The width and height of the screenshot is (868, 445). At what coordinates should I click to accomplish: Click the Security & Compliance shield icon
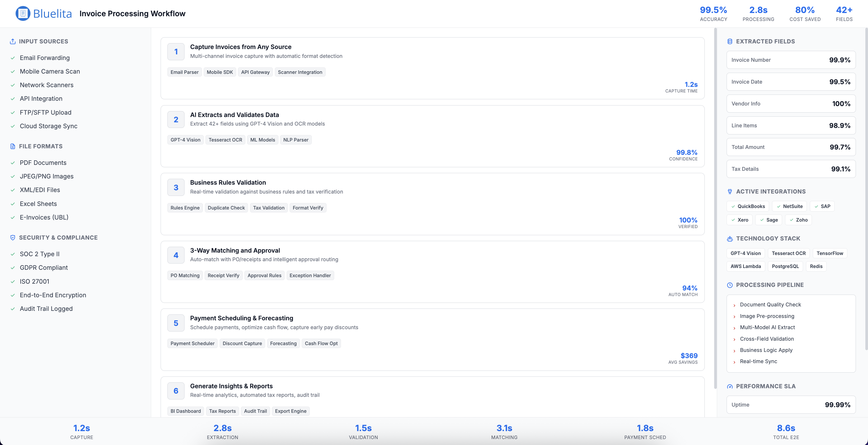click(x=13, y=238)
